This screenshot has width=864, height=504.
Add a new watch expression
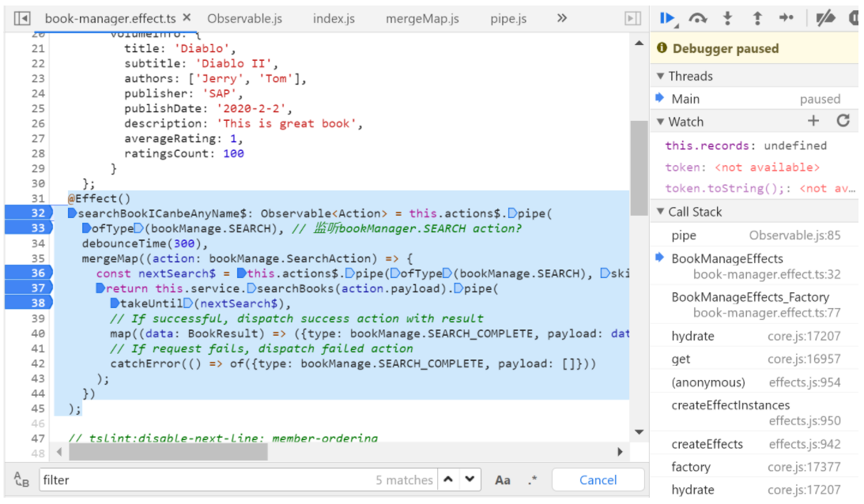pos(813,121)
